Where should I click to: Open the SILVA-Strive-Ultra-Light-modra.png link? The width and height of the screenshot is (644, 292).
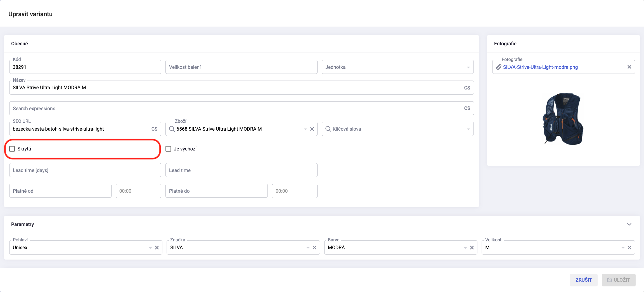(x=540, y=67)
